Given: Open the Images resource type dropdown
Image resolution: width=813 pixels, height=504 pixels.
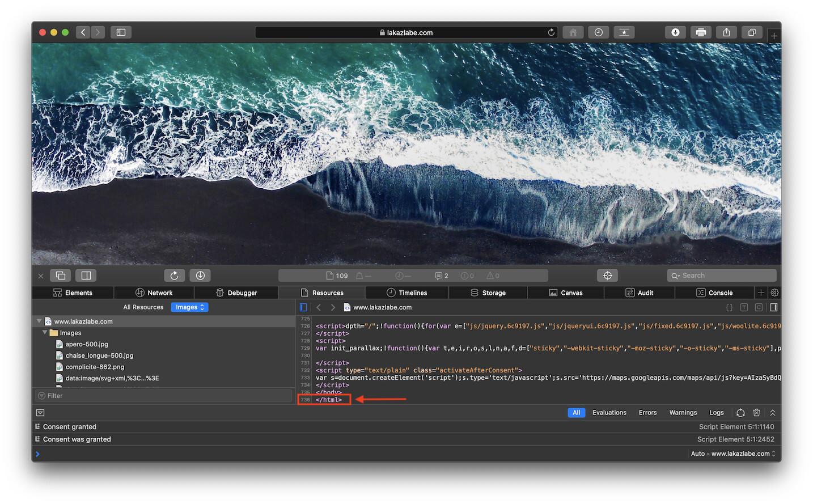Looking at the screenshot, I should coord(189,307).
